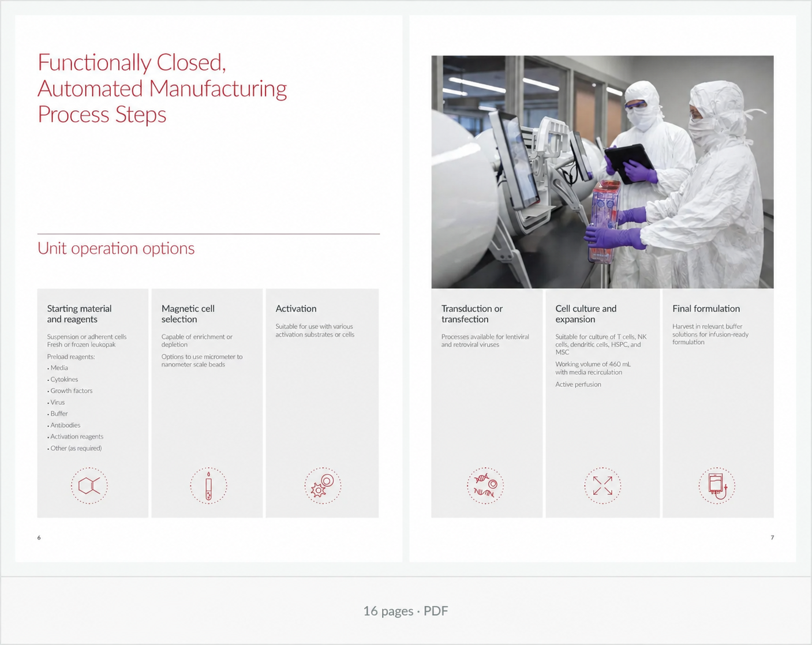Click the 'Active perfusion' text

[x=578, y=385]
